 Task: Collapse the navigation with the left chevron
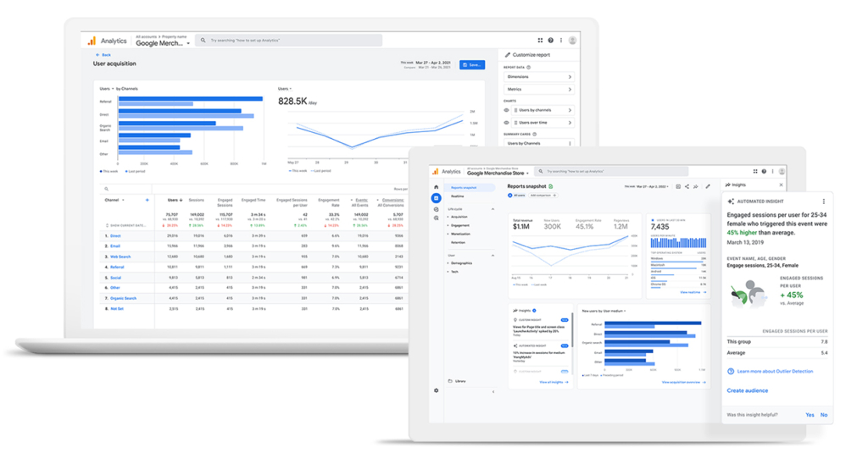[x=493, y=391]
